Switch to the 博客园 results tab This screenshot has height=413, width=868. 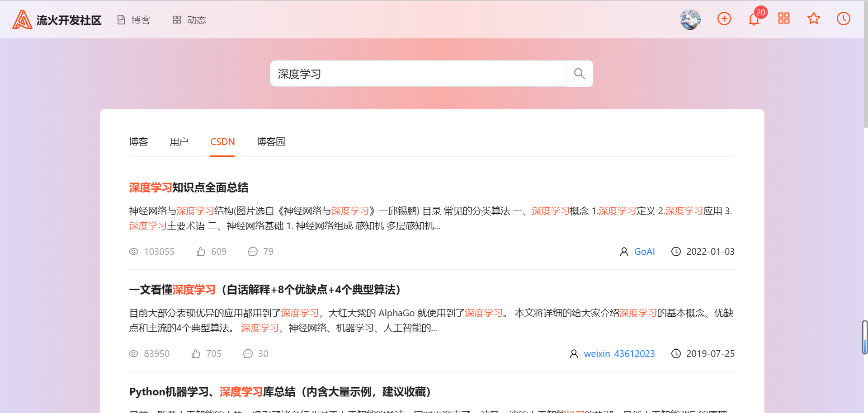(271, 142)
